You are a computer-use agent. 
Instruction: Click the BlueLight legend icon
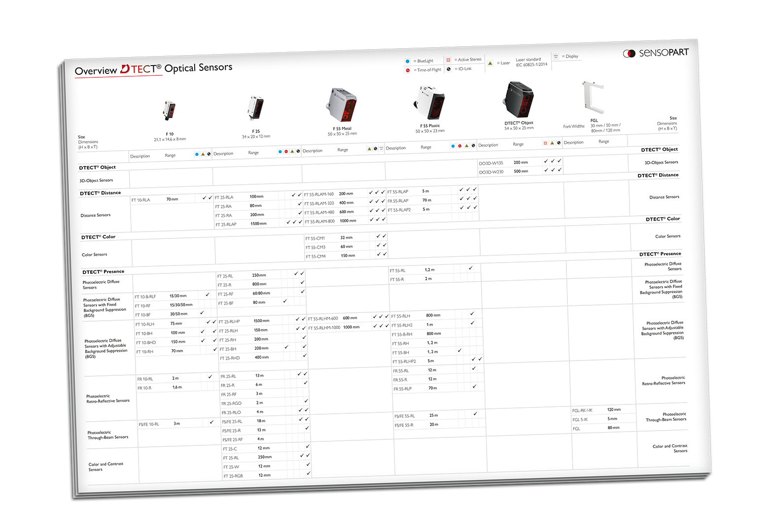click(407, 62)
